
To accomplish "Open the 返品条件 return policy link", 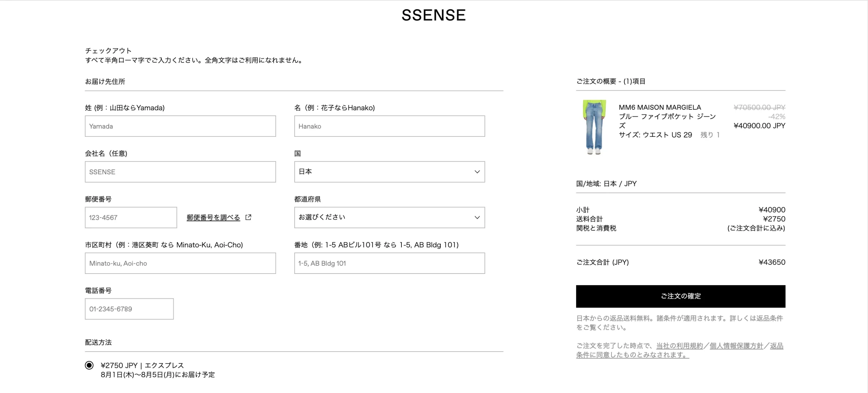I will point(776,346).
